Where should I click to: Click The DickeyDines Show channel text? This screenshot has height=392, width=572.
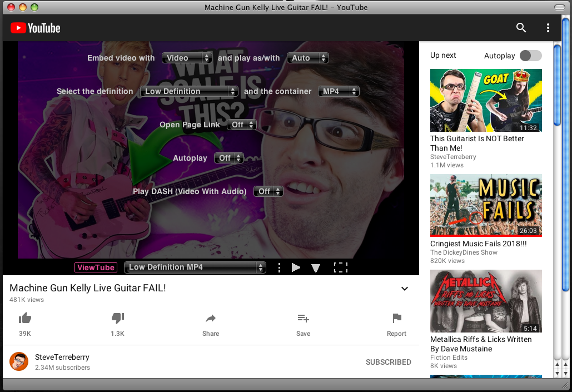(x=464, y=252)
